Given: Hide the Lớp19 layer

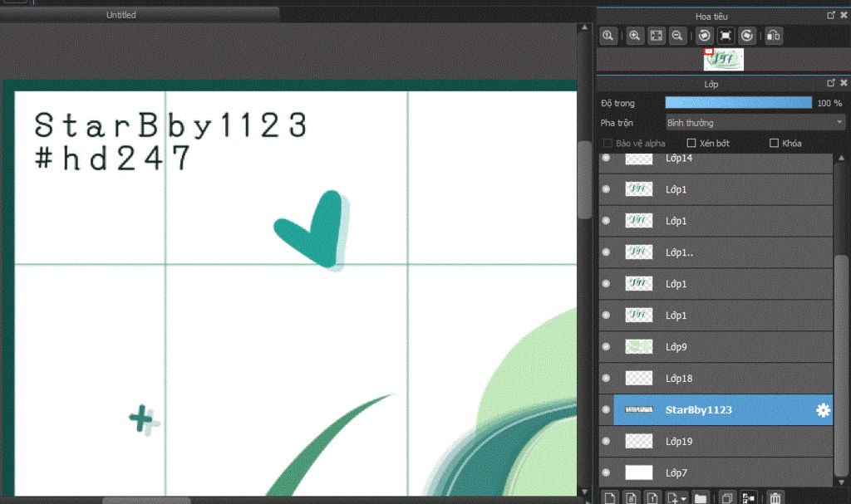Looking at the screenshot, I should [x=606, y=441].
